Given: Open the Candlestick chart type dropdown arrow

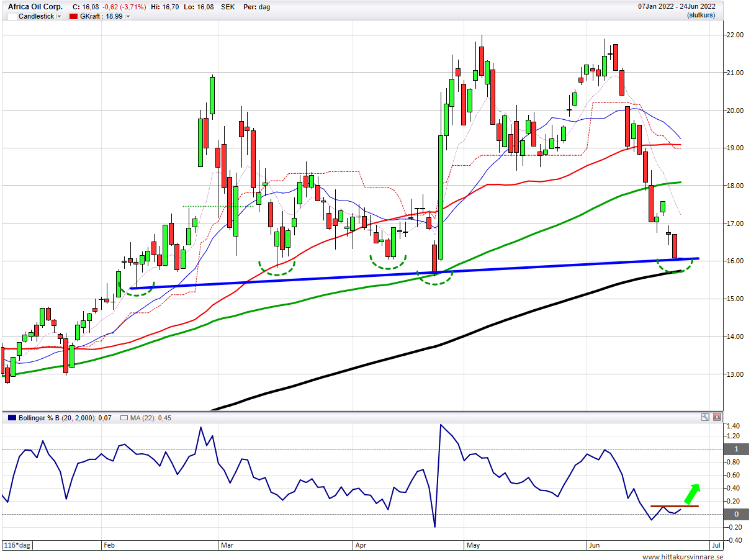Looking at the screenshot, I should (x=59, y=16).
